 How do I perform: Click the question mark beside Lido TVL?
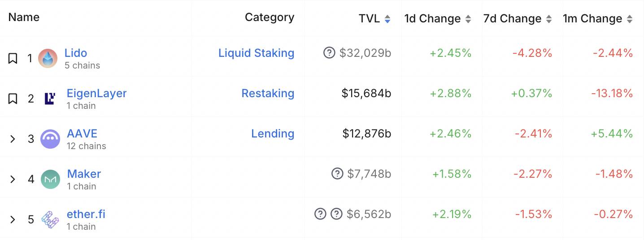[x=329, y=53]
